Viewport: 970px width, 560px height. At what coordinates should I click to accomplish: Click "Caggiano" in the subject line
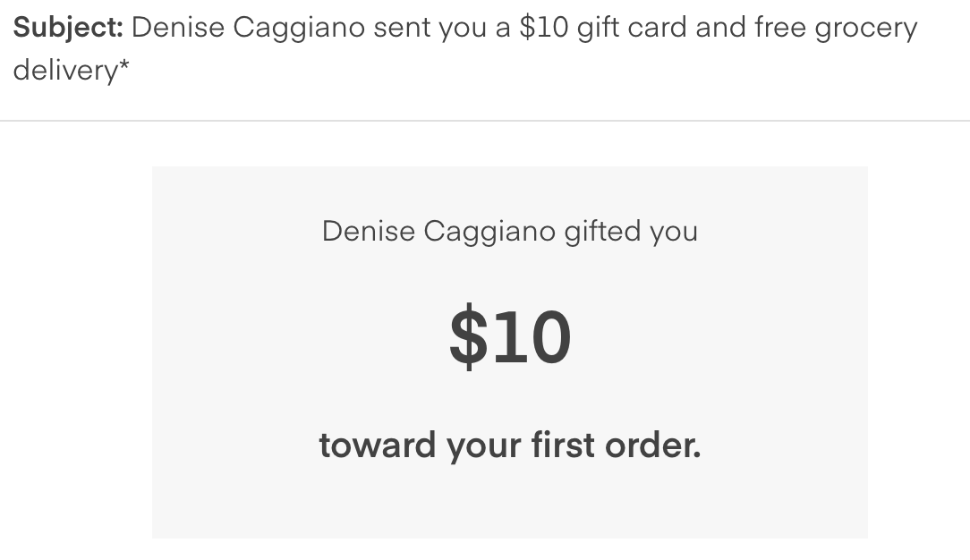point(299,29)
